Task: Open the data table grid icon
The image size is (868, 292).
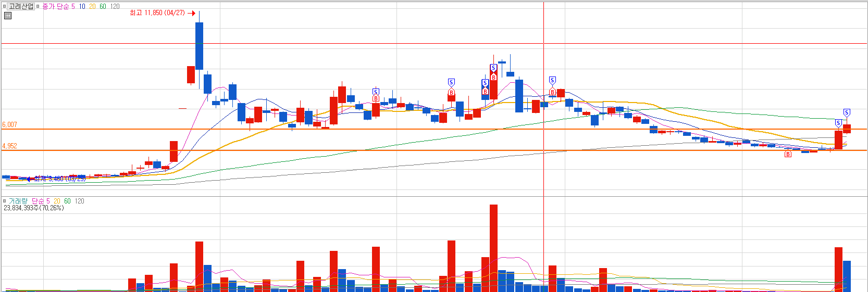Action: (7, 16)
